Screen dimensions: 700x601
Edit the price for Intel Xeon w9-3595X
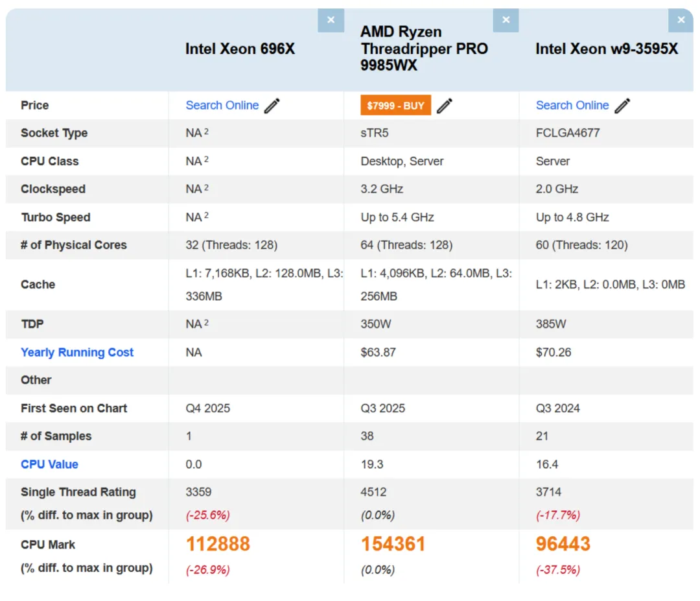click(621, 104)
